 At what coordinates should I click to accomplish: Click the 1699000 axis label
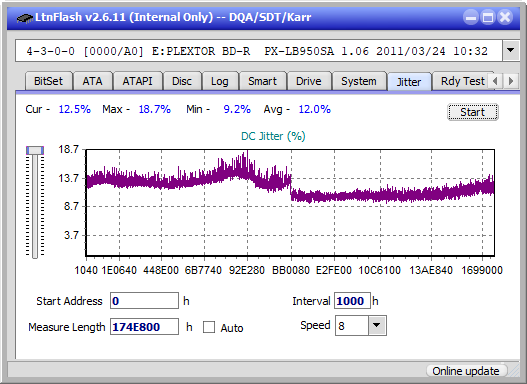[482, 270]
